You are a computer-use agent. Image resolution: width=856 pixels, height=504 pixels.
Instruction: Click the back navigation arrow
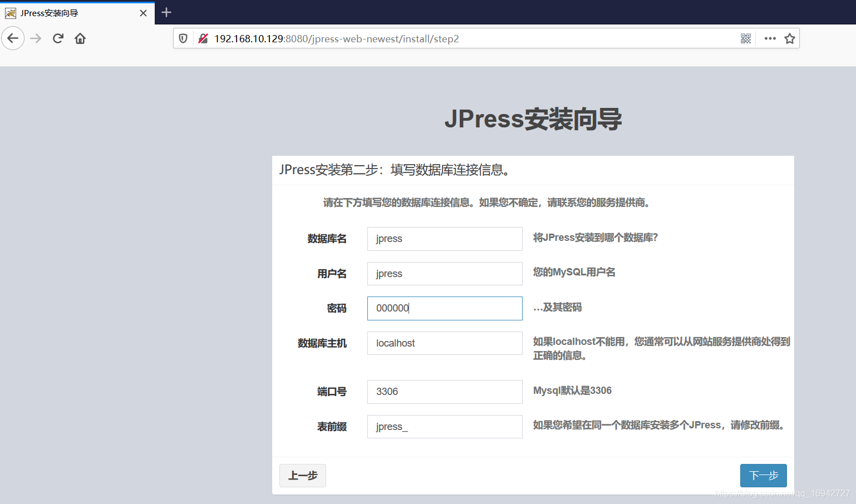click(13, 38)
